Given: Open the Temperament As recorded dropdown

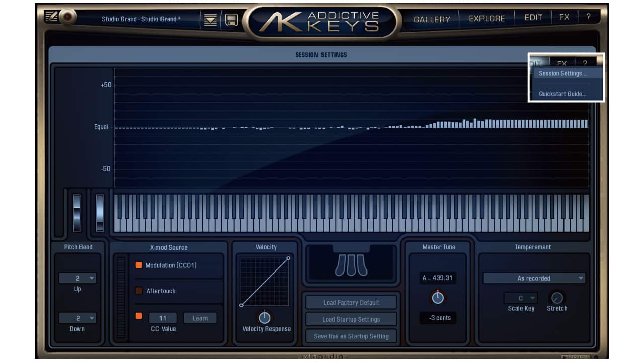Looking at the screenshot, I should tap(534, 278).
